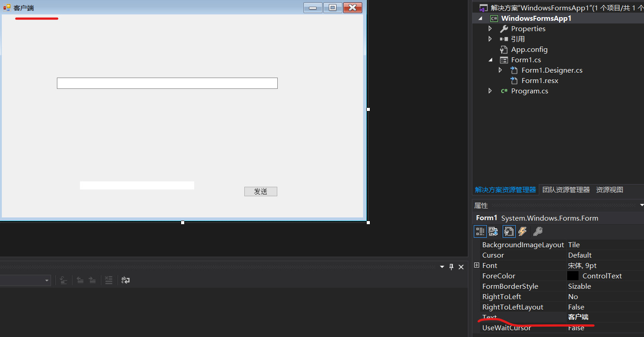Open Property Pages wrench icon
Image resolution: width=644 pixels, height=337 pixels.
coord(537,231)
